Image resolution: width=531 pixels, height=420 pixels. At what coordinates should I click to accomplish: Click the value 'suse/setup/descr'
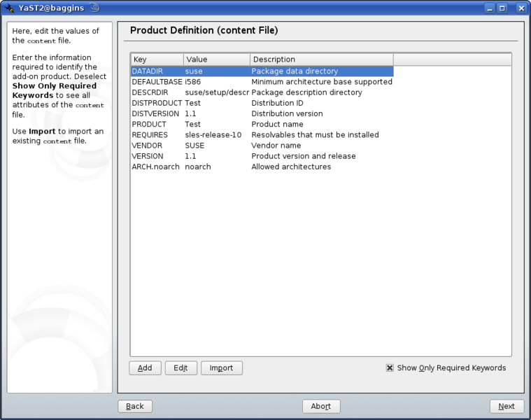click(217, 92)
